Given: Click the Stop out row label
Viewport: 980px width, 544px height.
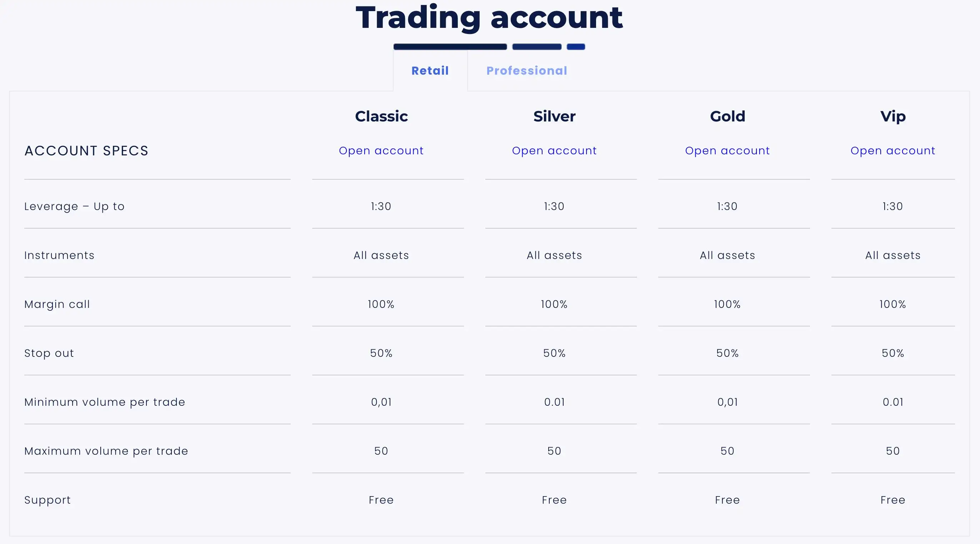Looking at the screenshot, I should click(x=49, y=353).
